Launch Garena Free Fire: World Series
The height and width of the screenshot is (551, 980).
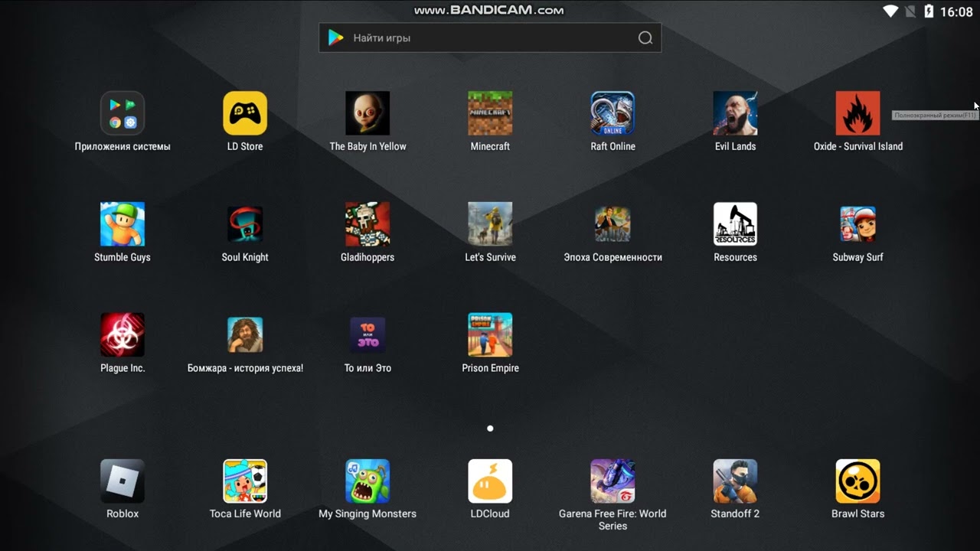(x=612, y=481)
